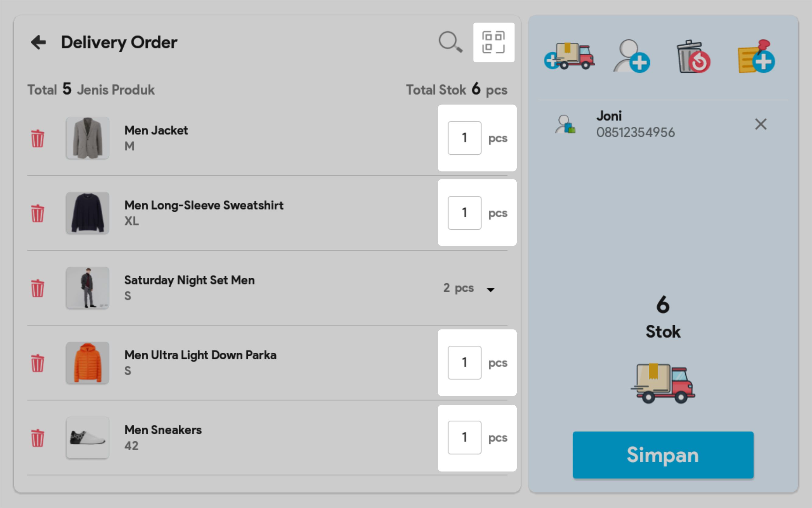This screenshot has width=812, height=508.
Task: Click the add customer icon
Action: tap(631, 56)
